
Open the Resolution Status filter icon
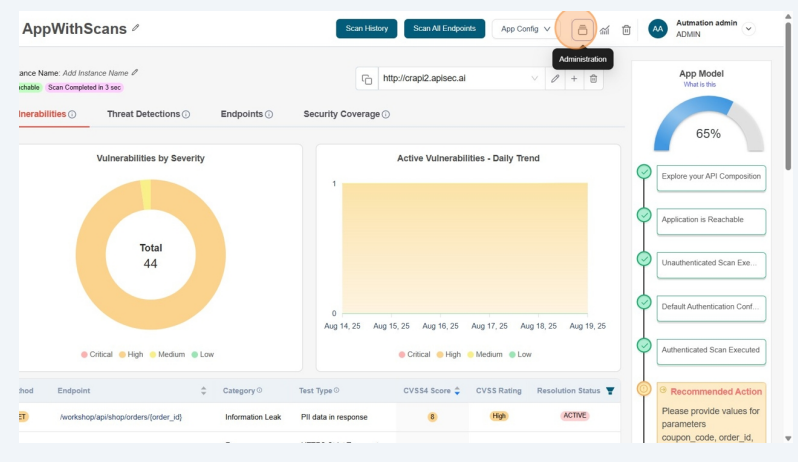610,390
